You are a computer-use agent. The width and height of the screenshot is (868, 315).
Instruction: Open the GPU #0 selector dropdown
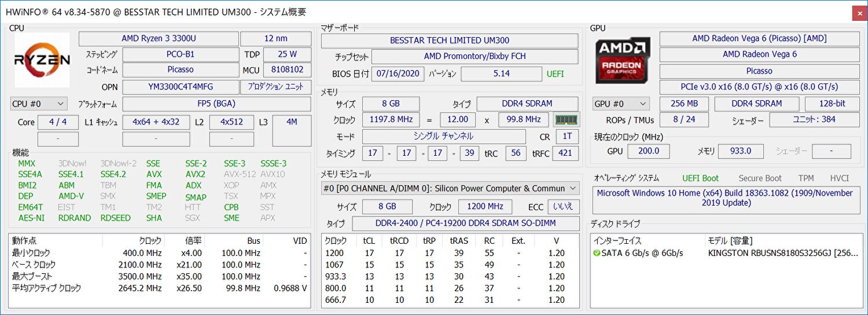pos(621,104)
